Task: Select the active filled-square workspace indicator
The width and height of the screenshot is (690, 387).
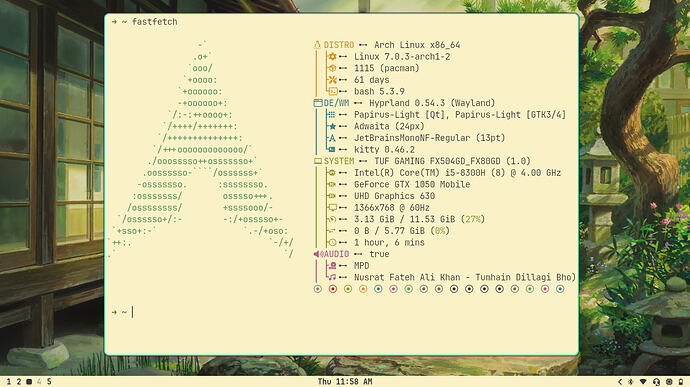Action: point(29,382)
